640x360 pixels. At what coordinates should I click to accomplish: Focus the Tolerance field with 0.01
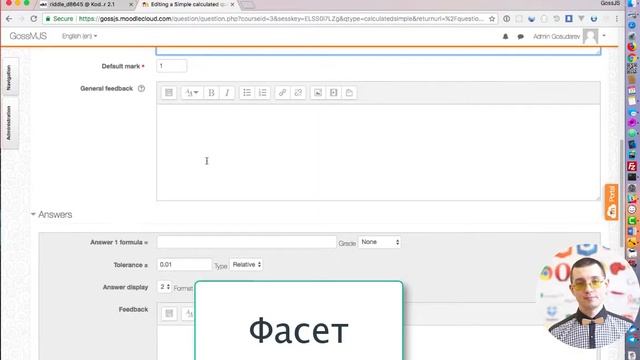tap(184, 264)
